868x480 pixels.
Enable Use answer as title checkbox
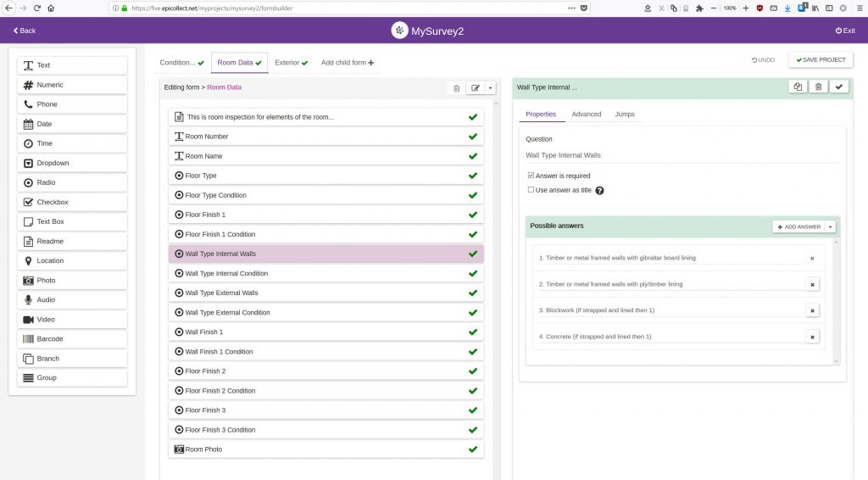click(531, 190)
